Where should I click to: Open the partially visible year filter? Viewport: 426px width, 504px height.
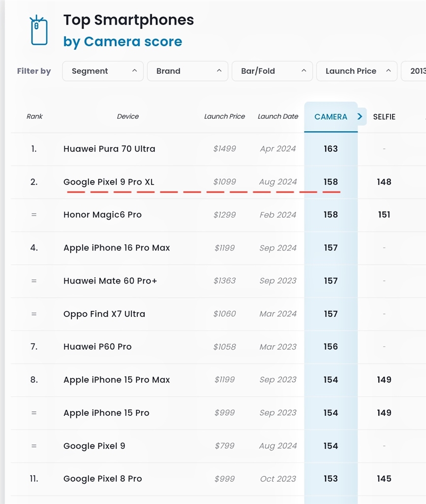point(416,71)
